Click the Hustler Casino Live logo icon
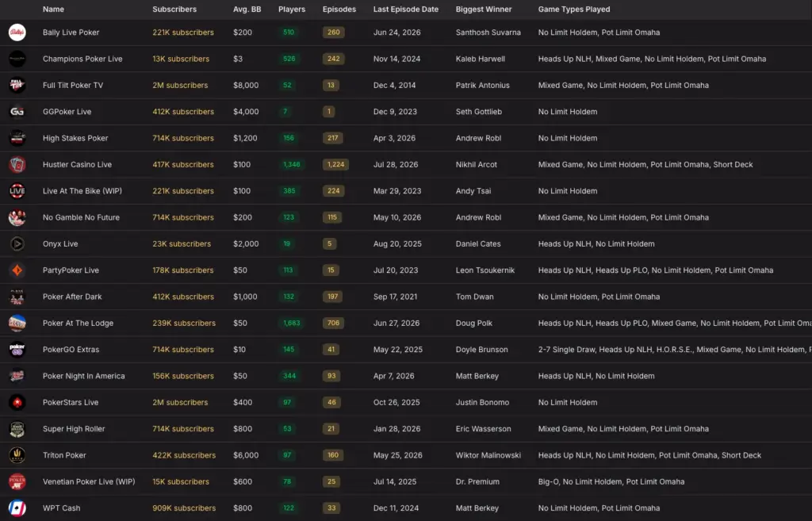Image resolution: width=812 pixels, height=521 pixels. (17, 164)
